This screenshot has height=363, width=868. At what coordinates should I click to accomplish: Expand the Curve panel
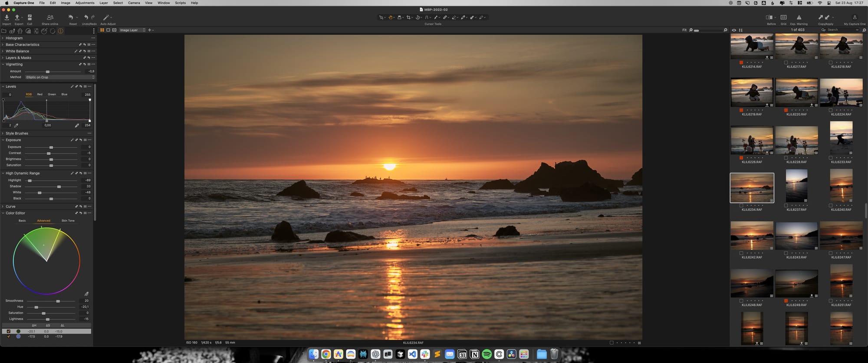(3, 206)
